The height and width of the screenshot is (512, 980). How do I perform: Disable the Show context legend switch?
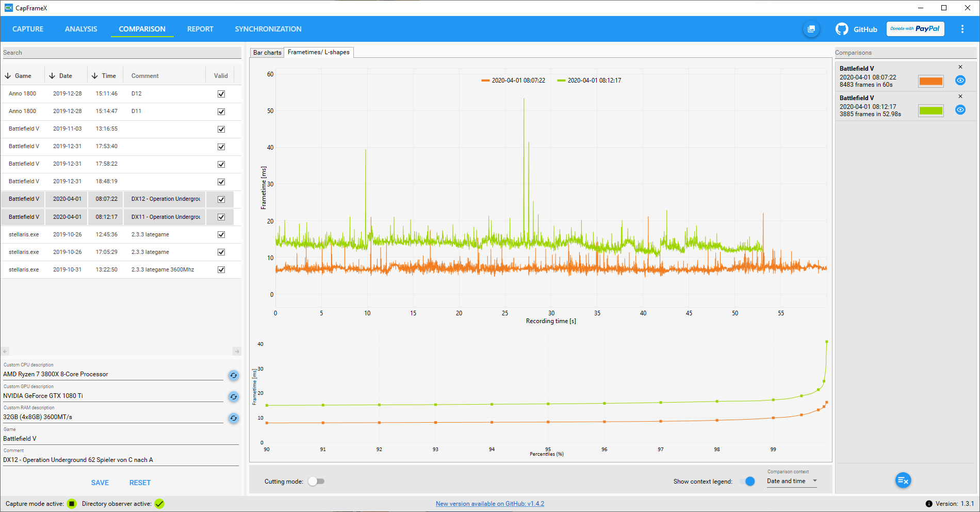coord(747,481)
